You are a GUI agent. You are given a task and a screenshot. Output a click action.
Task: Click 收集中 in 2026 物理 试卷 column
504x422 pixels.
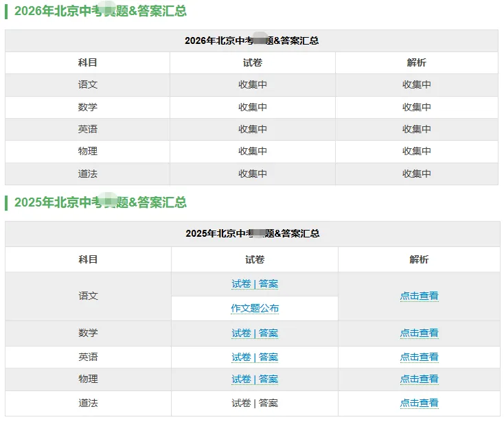click(253, 151)
